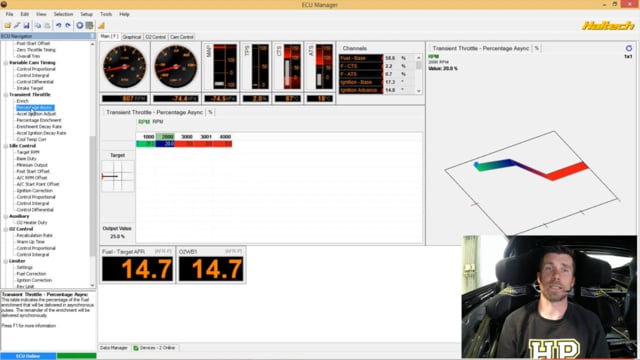Image resolution: width=640 pixels, height=360 pixels.
Task: Click the undo arrow toolbar icon
Action: point(58,25)
